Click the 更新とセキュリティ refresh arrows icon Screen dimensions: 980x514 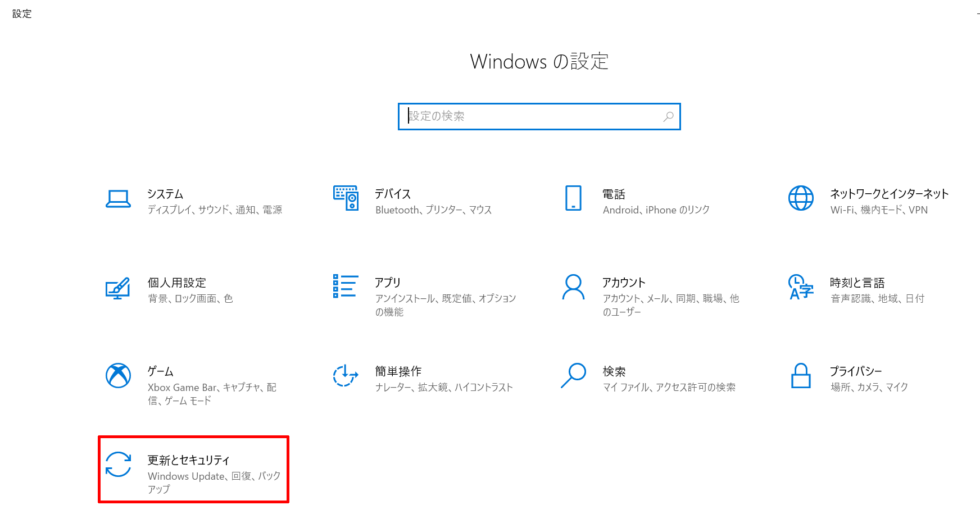(118, 464)
